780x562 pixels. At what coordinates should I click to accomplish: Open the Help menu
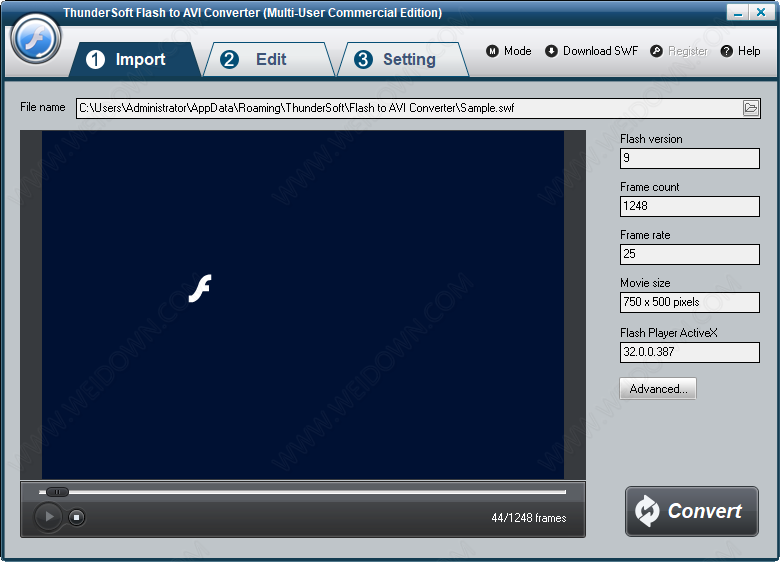[x=741, y=51]
